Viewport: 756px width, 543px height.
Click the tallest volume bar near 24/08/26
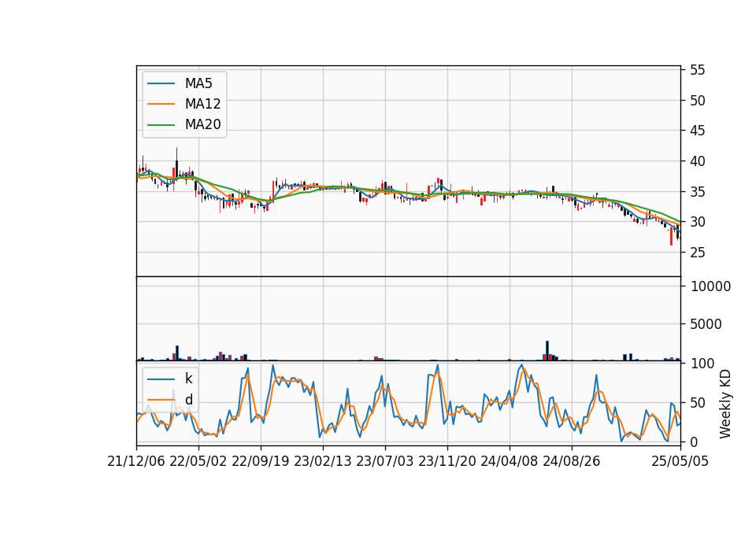pyautogui.click(x=547, y=351)
